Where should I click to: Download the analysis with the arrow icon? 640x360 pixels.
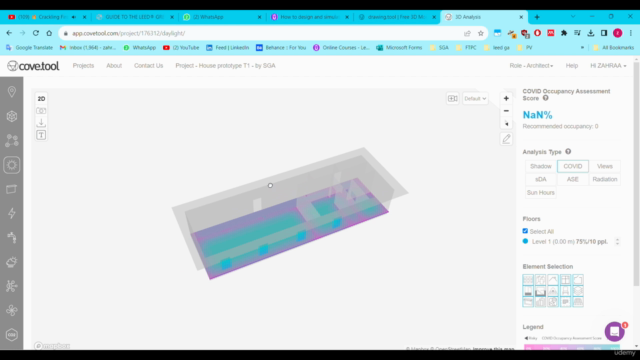pos(41,122)
